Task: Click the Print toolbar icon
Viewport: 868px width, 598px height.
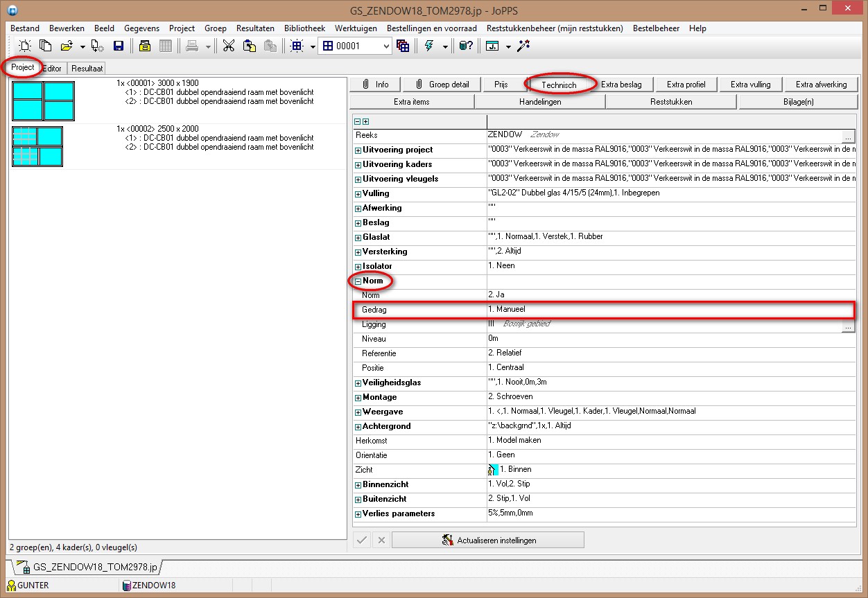Action: [191, 46]
